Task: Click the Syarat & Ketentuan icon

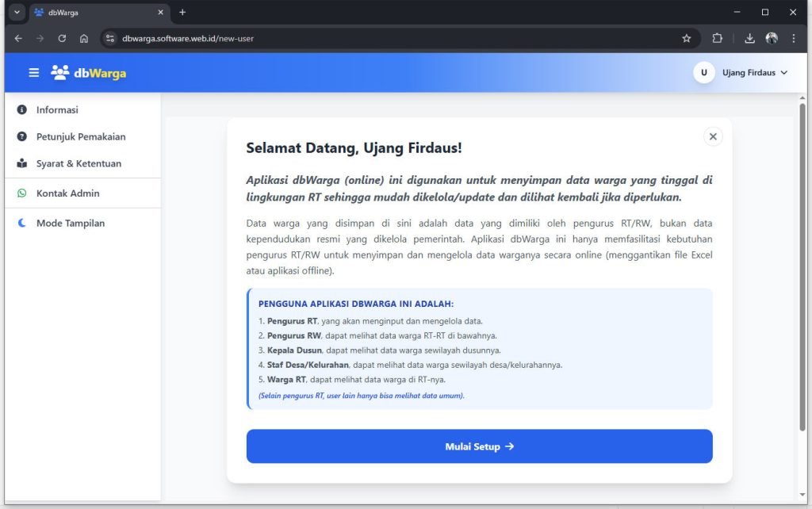Action: 22,164
